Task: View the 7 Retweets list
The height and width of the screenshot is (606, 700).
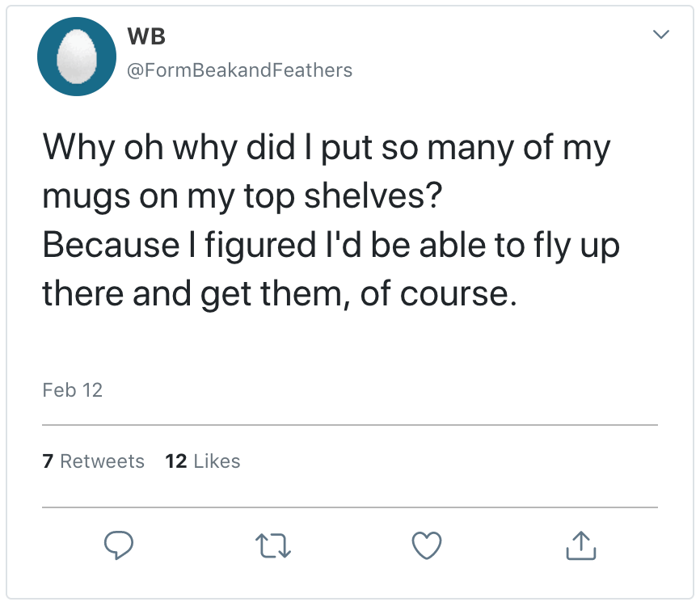Action: [x=93, y=461]
